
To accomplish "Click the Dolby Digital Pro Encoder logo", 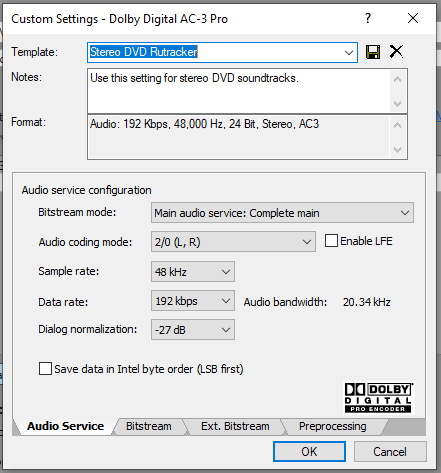I will point(378,397).
